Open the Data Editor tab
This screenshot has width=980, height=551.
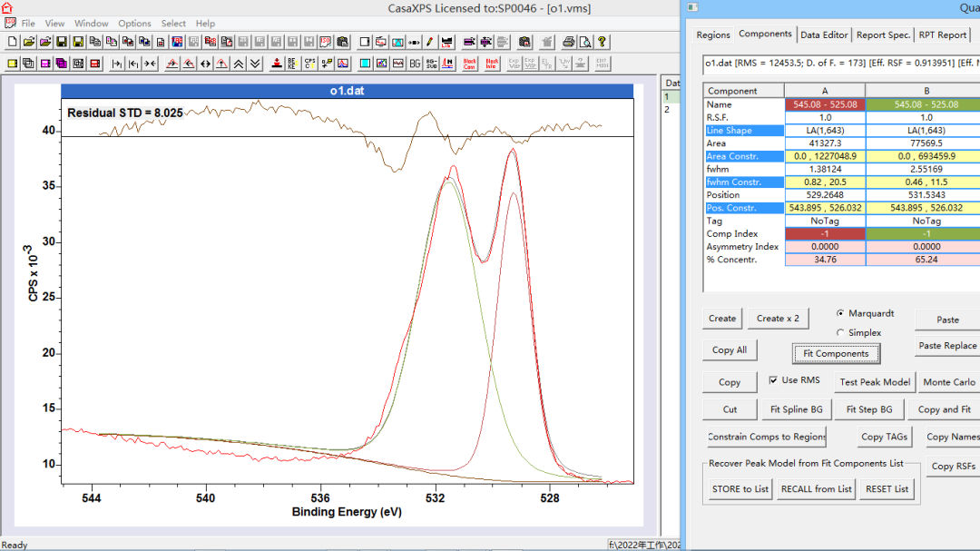point(824,34)
